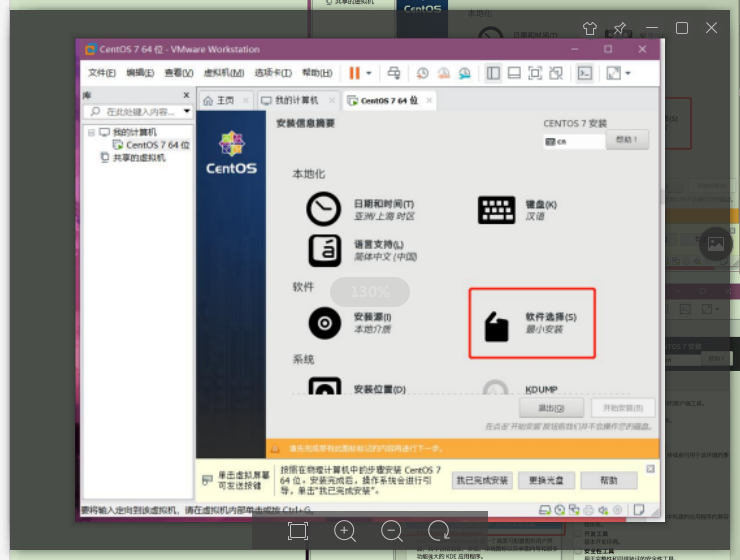Expand the stretch display dropdown arrow
The width and height of the screenshot is (740, 560).
pos(628,73)
